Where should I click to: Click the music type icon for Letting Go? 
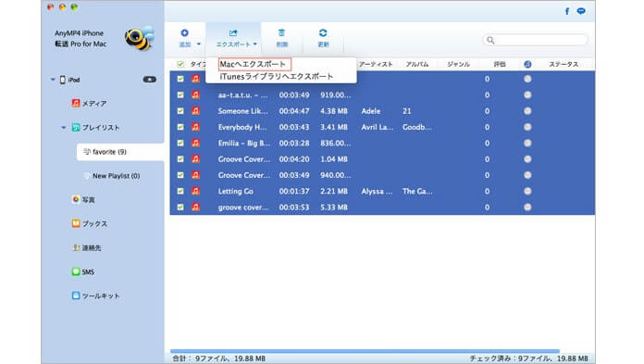point(196,191)
